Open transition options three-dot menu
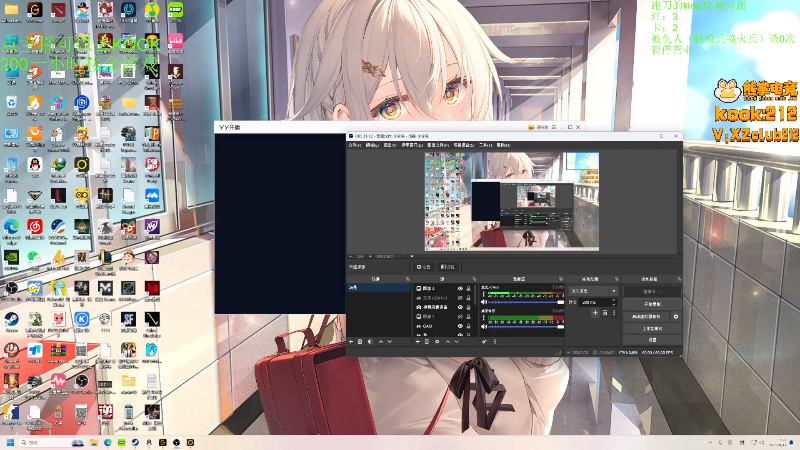The image size is (800, 450). pos(614,313)
